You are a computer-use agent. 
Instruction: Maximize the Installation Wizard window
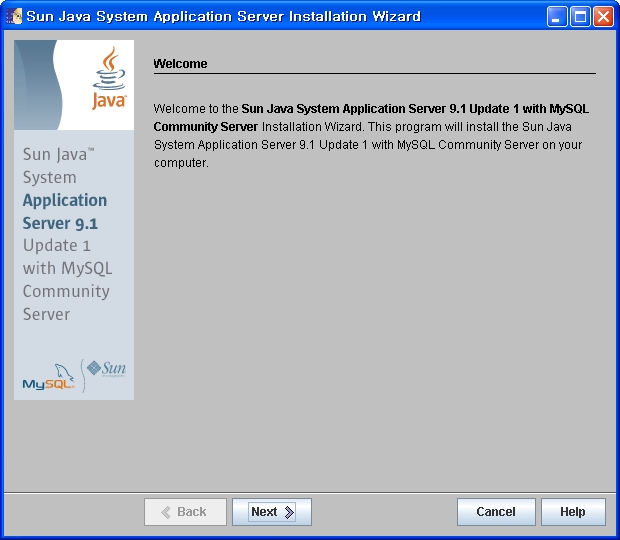[x=580, y=17]
